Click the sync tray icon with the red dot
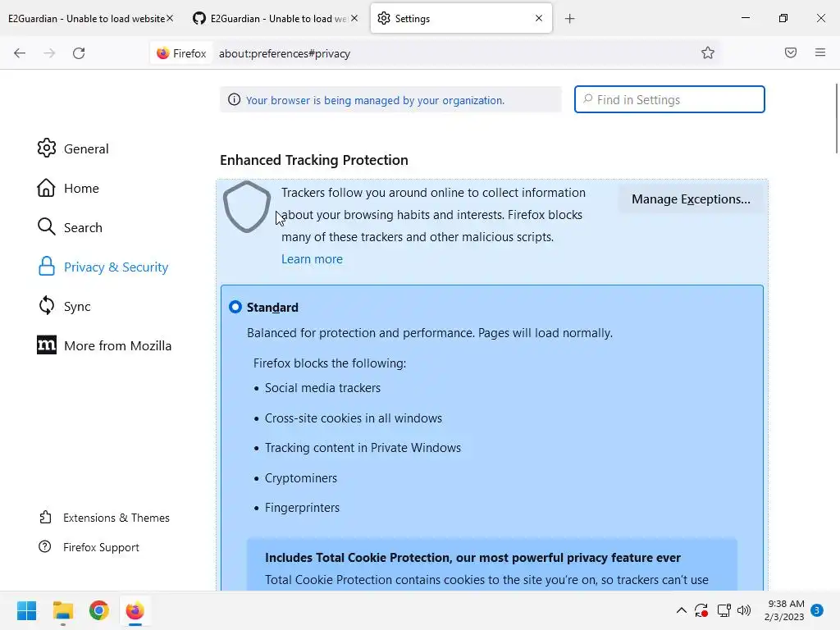The image size is (840, 630). point(701,610)
